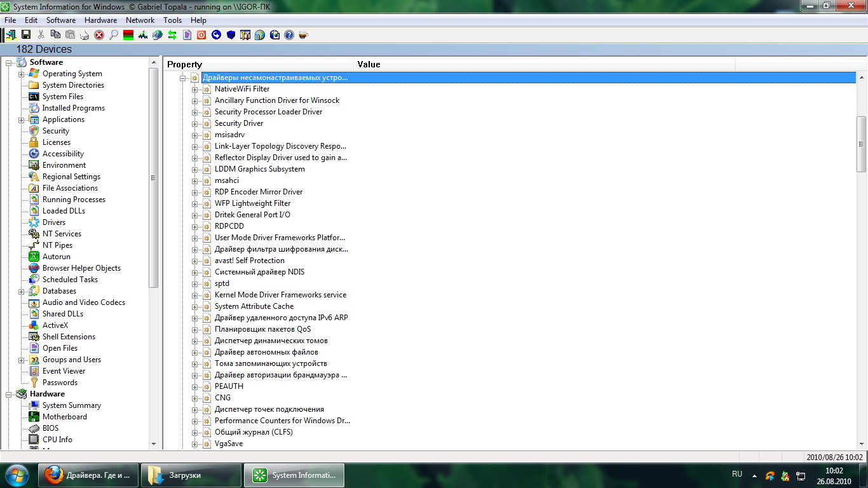Collapse the Software tree node

(9, 62)
